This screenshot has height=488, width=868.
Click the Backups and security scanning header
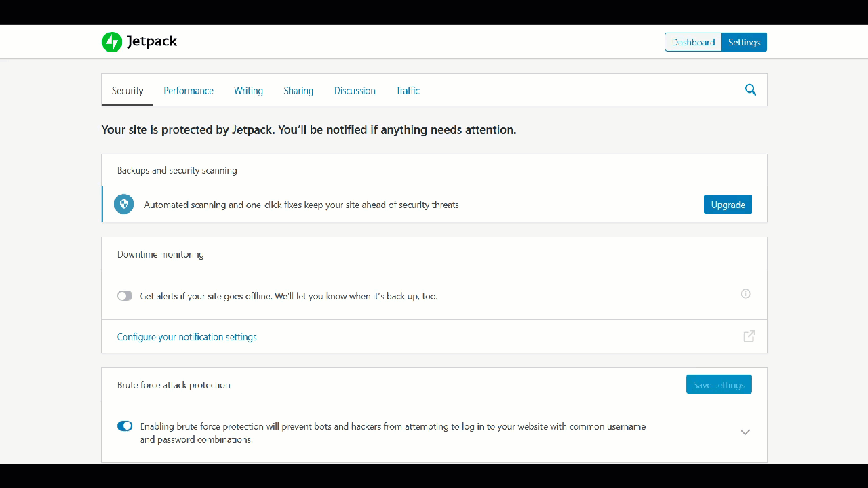pyautogui.click(x=176, y=170)
